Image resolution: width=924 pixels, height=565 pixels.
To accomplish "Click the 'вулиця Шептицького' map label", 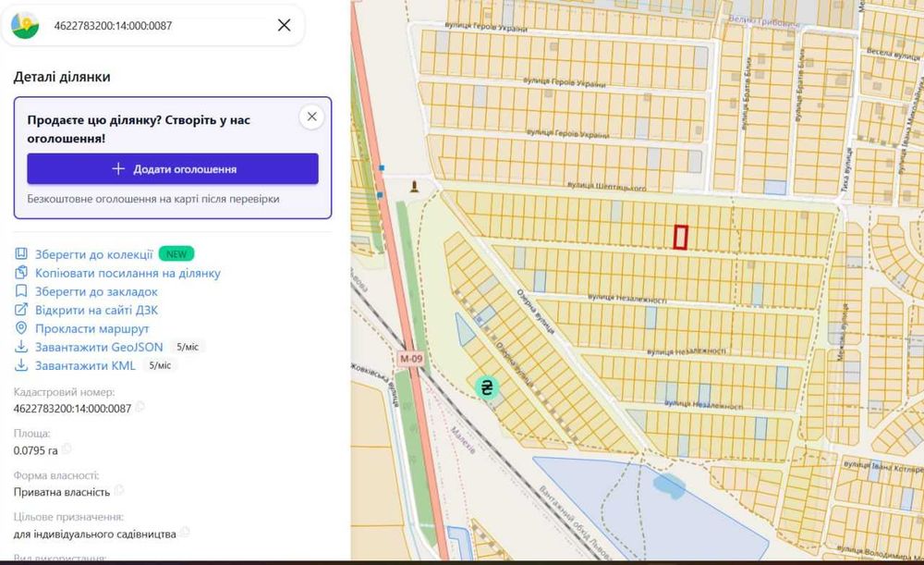I will tap(607, 187).
